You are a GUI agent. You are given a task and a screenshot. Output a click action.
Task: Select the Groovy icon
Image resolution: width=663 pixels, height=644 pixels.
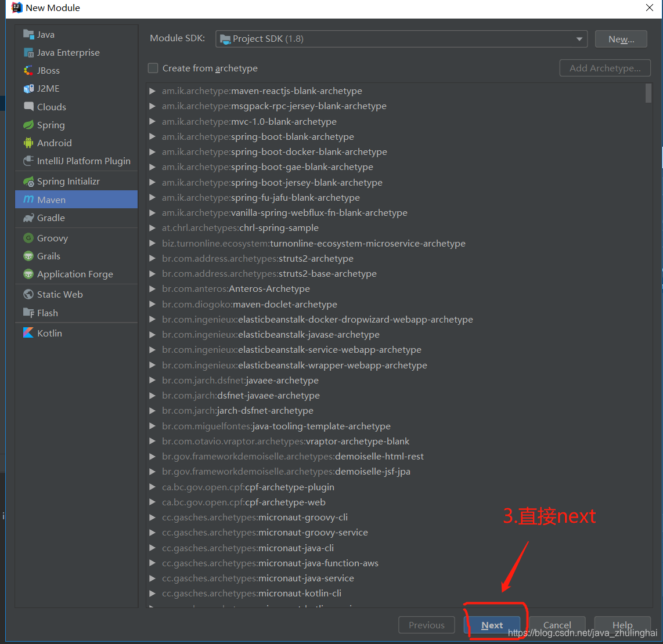pos(28,238)
